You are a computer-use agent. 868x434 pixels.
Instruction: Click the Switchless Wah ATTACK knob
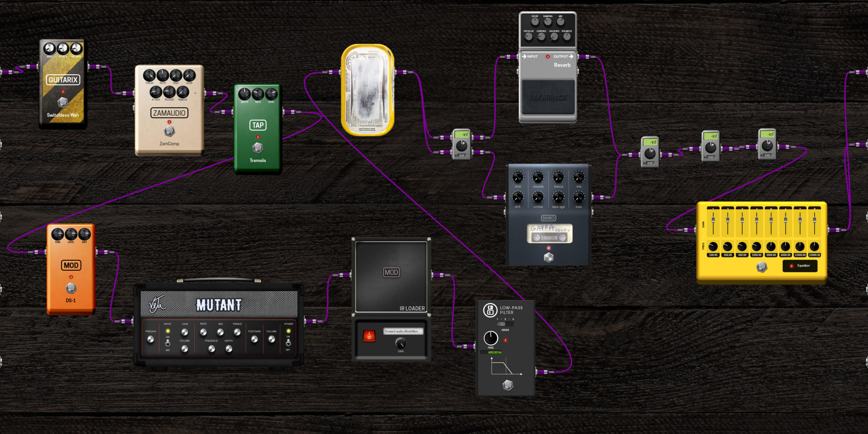(x=63, y=49)
